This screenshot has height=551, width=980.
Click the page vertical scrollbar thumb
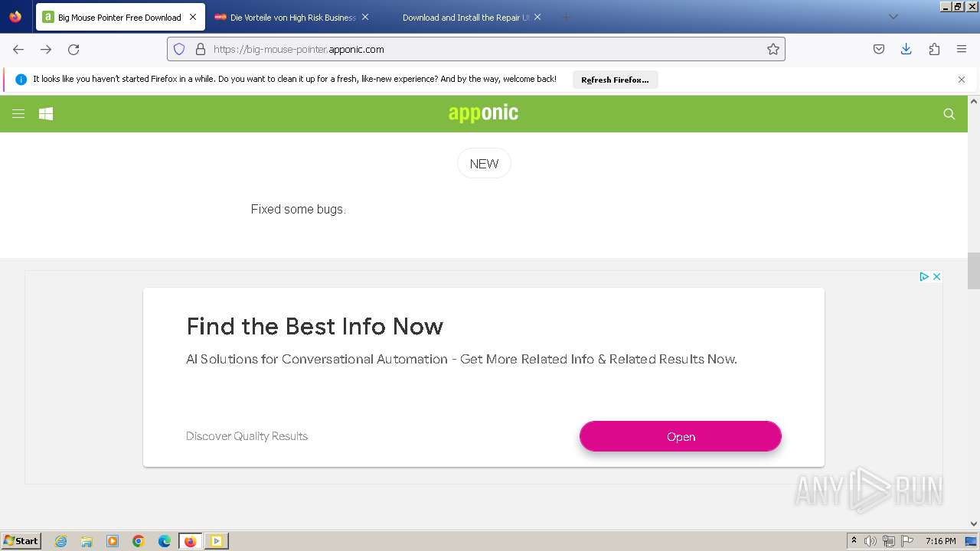(x=974, y=271)
